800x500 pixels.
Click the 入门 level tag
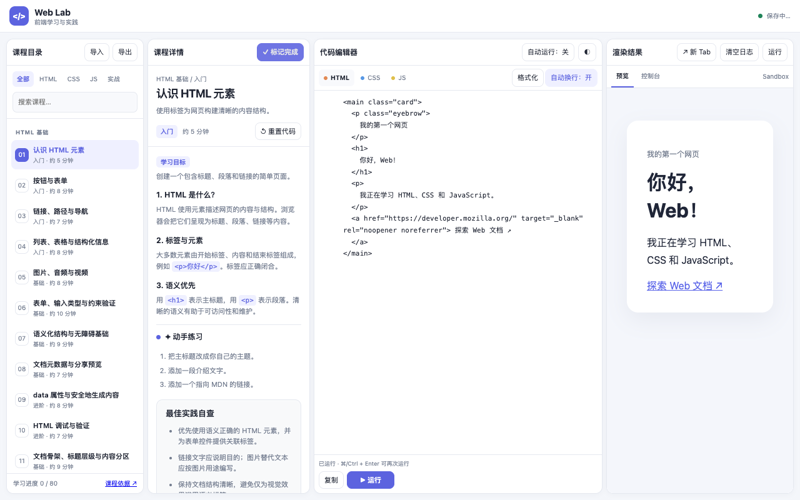click(x=167, y=132)
